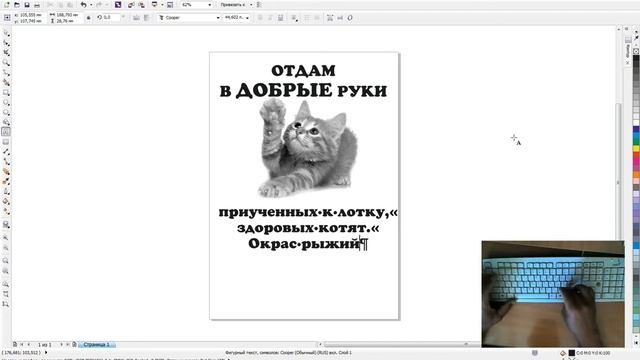This screenshot has width=640, height=360.
Task: Open the font size dropdown
Action: click(247, 18)
